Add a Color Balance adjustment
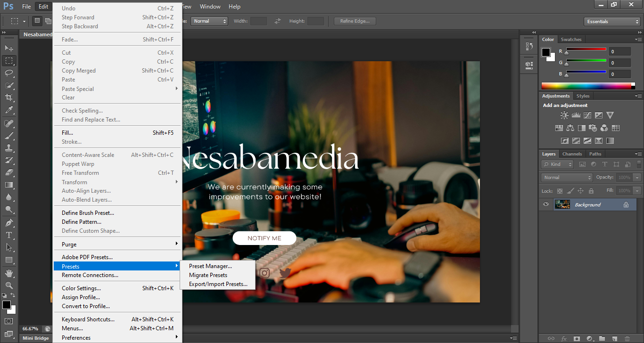 (570, 128)
